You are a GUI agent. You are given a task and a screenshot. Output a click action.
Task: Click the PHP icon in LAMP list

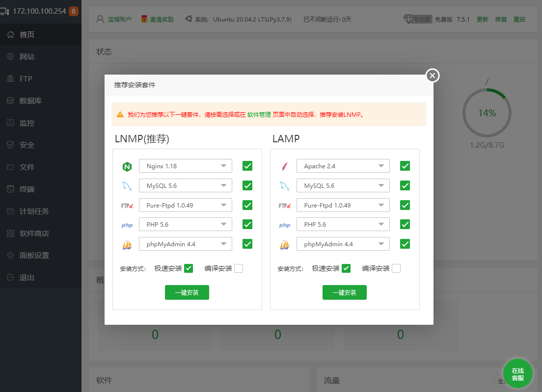(x=285, y=225)
